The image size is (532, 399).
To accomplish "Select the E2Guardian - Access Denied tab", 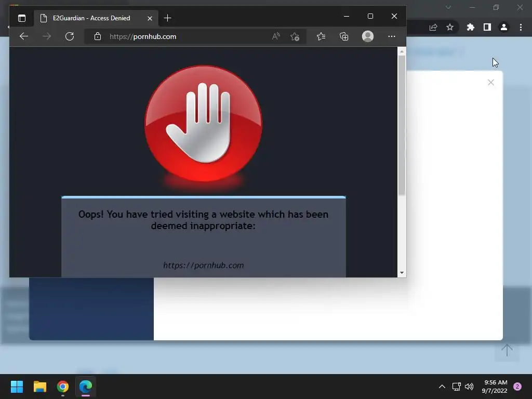I will [95, 18].
